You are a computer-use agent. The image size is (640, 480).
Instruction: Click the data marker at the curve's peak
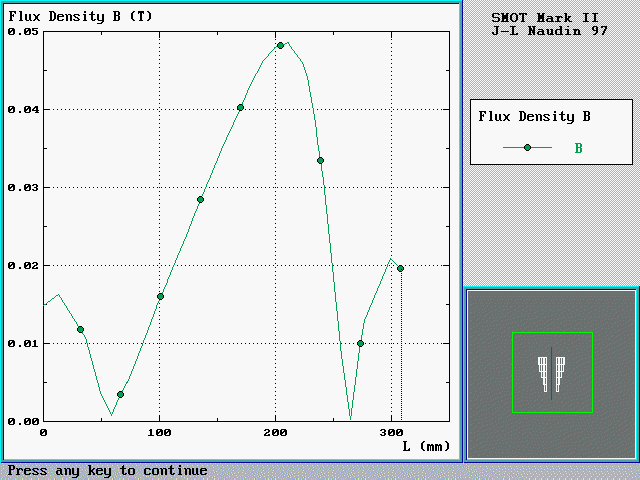[x=280, y=46]
